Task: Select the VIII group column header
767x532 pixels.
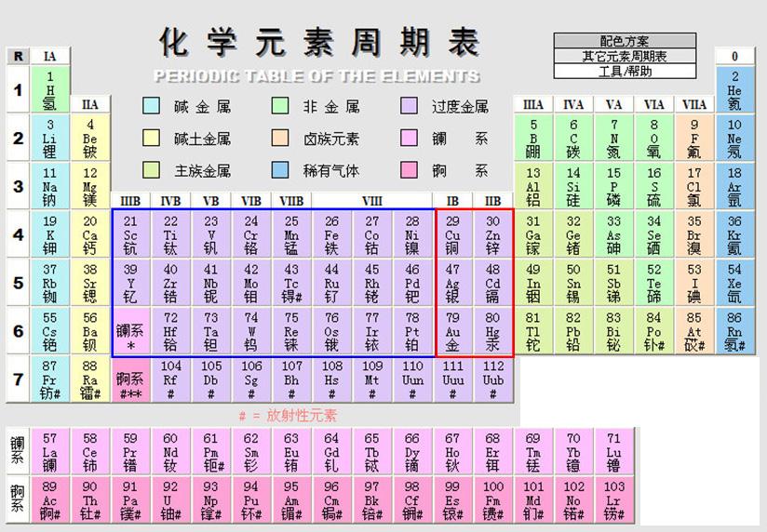Action: click(372, 201)
